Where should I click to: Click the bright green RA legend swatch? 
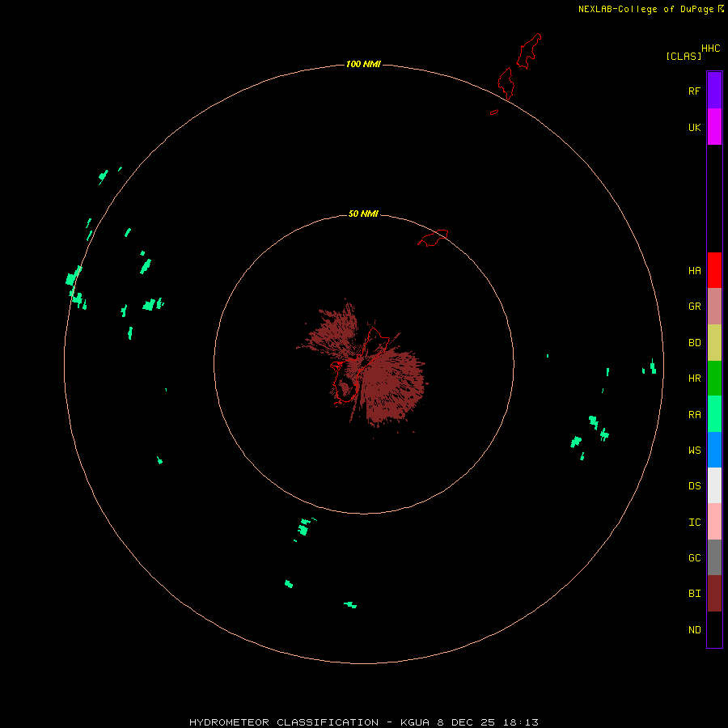pyautogui.click(x=714, y=414)
